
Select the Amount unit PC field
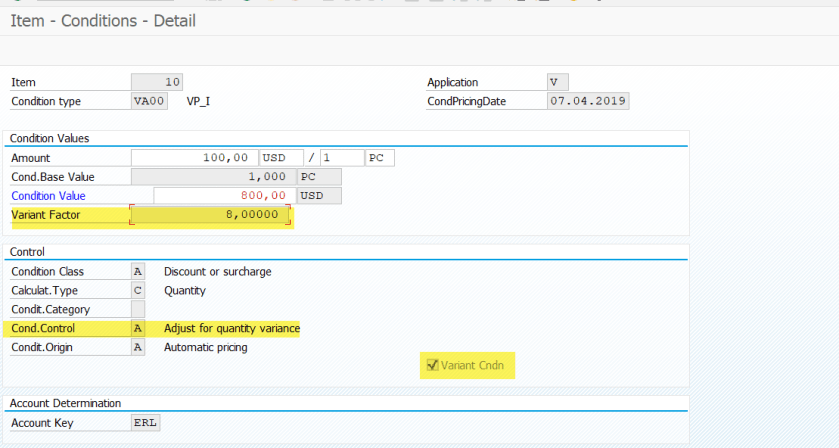380,158
